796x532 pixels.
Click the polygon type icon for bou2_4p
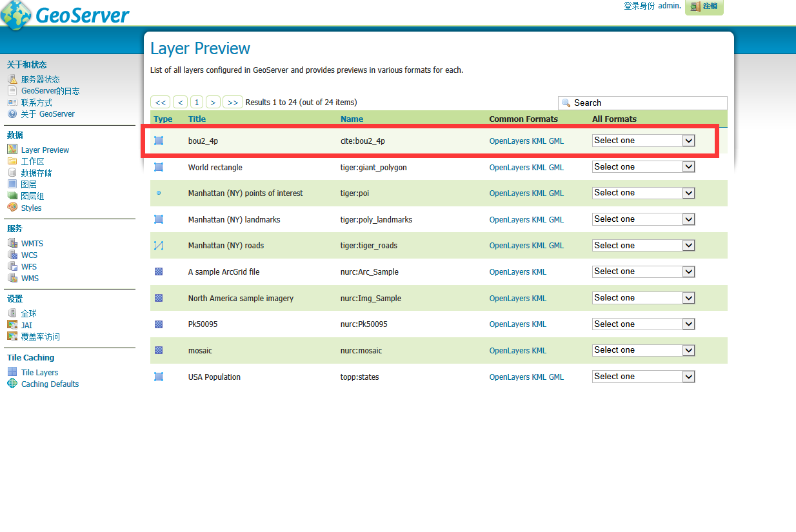point(159,141)
